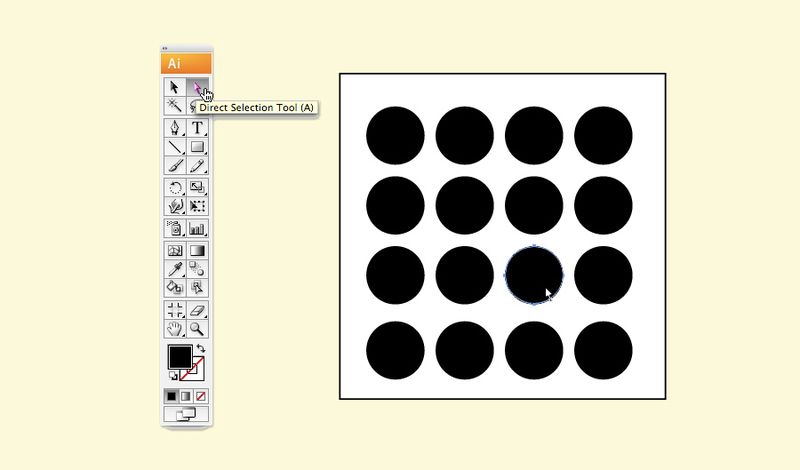Viewport: 800px width, 470px height.
Task: Pick the Hand tool
Action: (175, 329)
